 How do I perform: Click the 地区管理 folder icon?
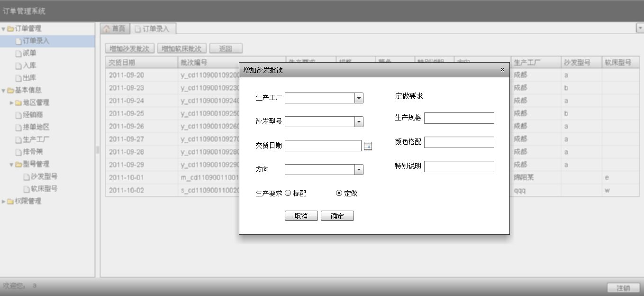(18, 102)
